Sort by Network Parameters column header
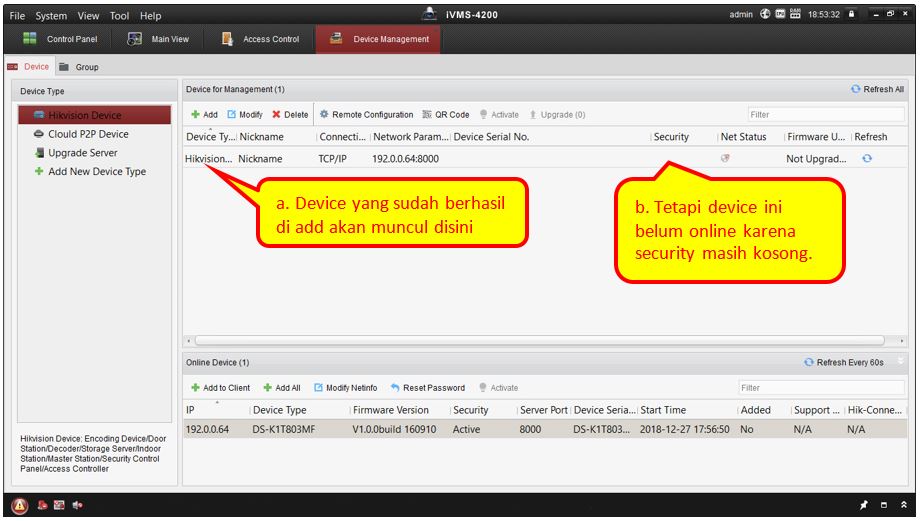 click(x=410, y=137)
